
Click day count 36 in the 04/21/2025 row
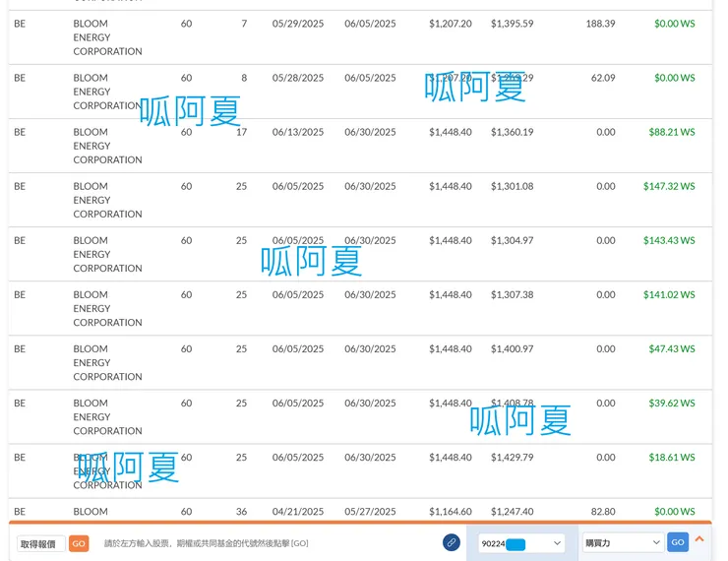241,512
